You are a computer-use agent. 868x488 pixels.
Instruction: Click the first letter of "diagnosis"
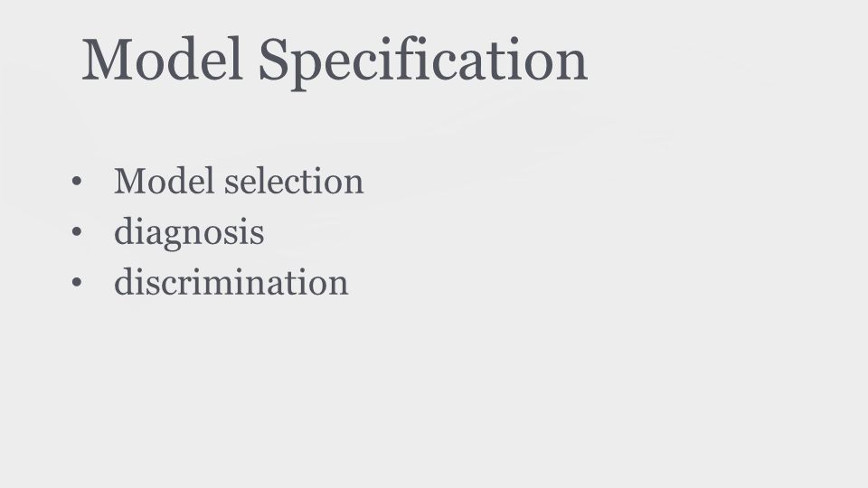123,230
